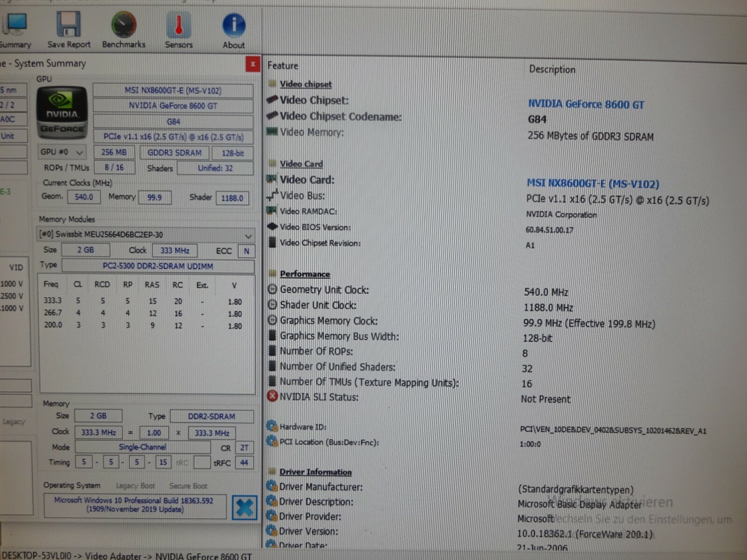Image resolution: width=747 pixels, height=560 pixels.
Task: Click the PCIe v1.1 x16 field in System Summary
Action: click(x=173, y=137)
